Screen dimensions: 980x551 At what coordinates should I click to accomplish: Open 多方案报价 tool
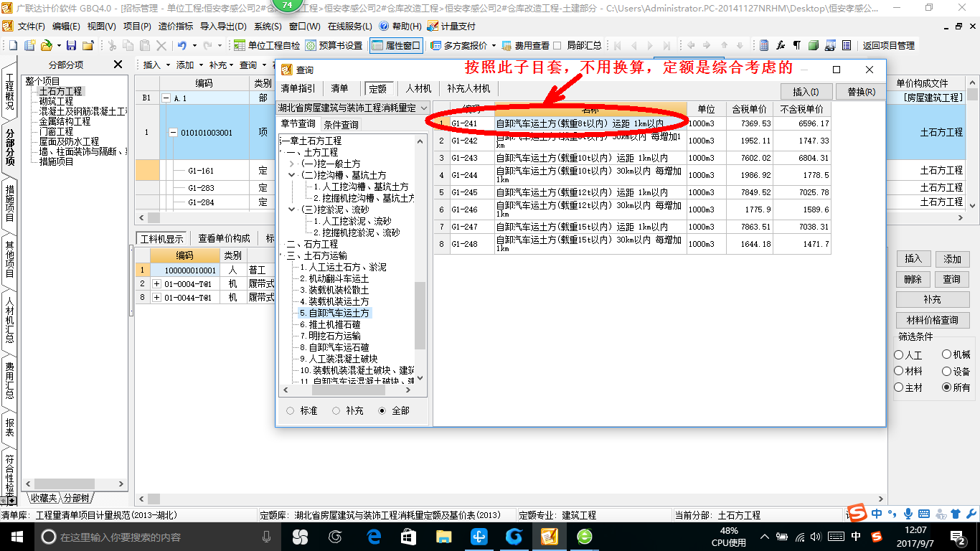[459, 45]
